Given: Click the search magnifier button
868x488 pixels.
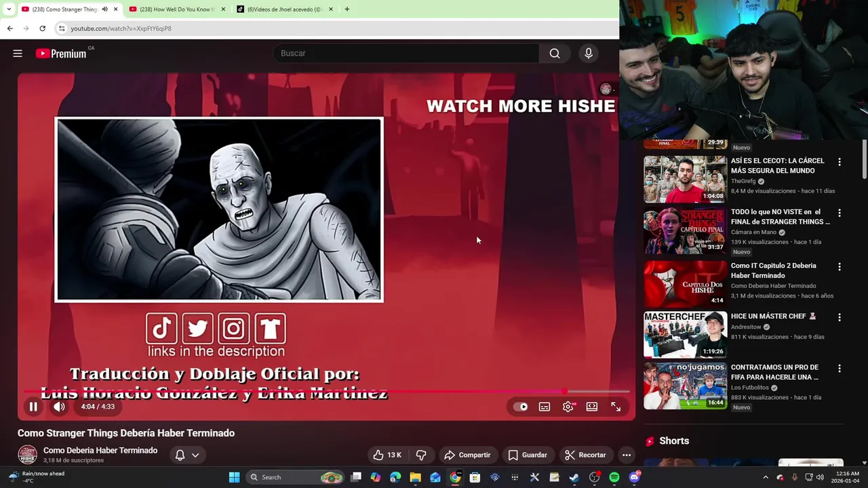Looking at the screenshot, I should point(555,54).
